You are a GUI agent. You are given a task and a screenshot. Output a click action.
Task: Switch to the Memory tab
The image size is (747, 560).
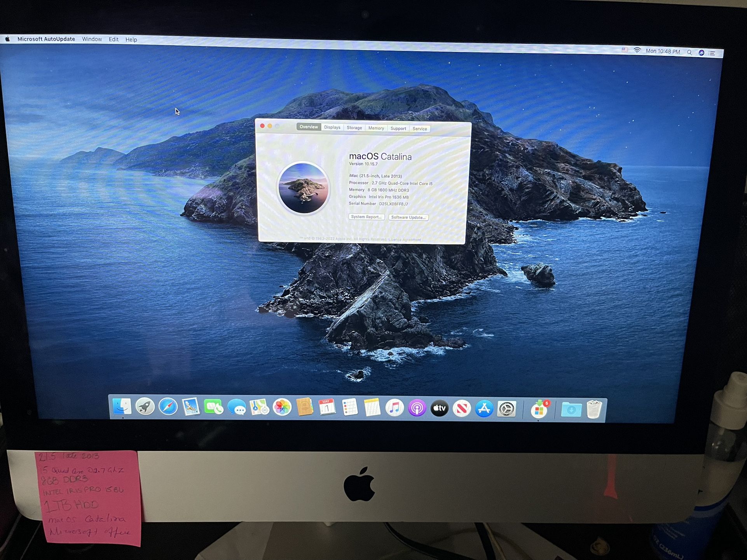(376, 128)
